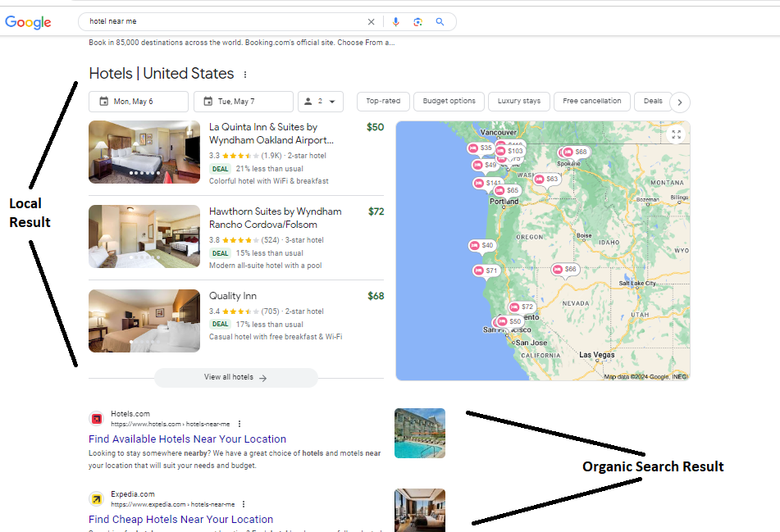
Task: Click the $68 map pin near Spokane
Action: point(576,152)
